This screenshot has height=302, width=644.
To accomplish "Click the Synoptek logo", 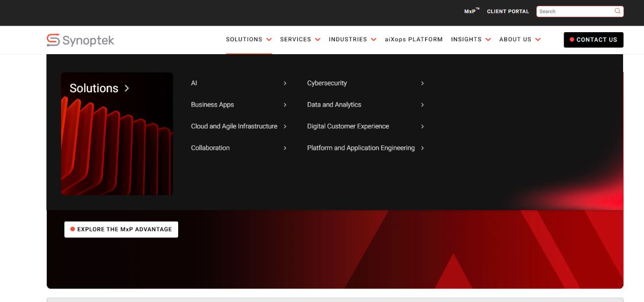I will click(80, 40).
